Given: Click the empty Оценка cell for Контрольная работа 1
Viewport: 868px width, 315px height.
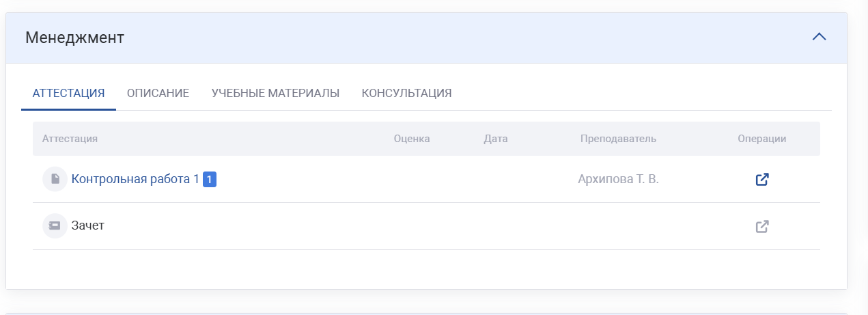Looking at the screenshot, I should [412, 179].
